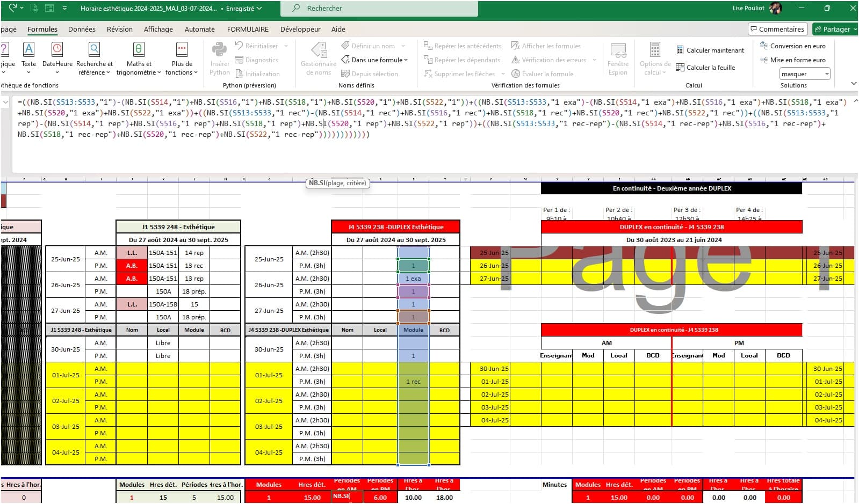Collapse the formula bar chevron
This screenshot has width=859, height=504.
point(855,101)
